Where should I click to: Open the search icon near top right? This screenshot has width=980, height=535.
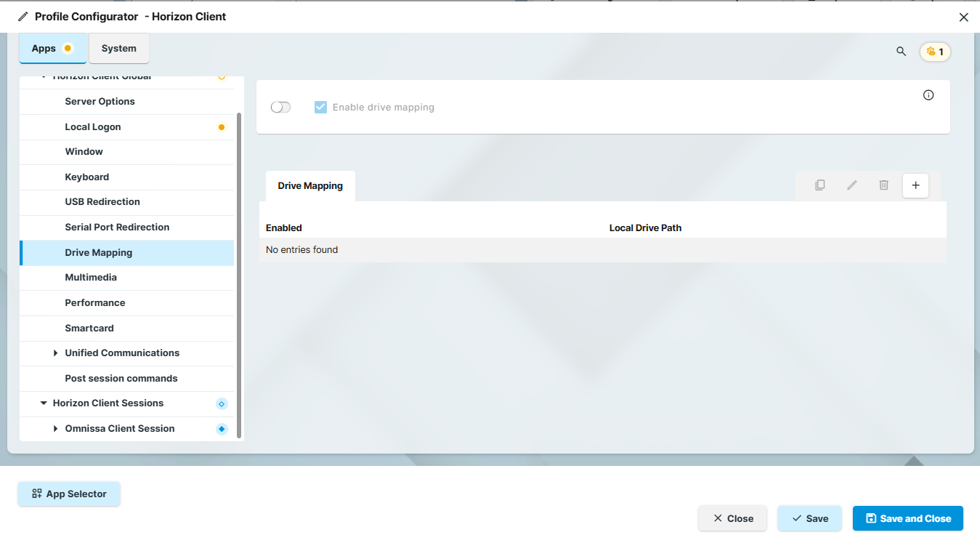tap(901, 52)
